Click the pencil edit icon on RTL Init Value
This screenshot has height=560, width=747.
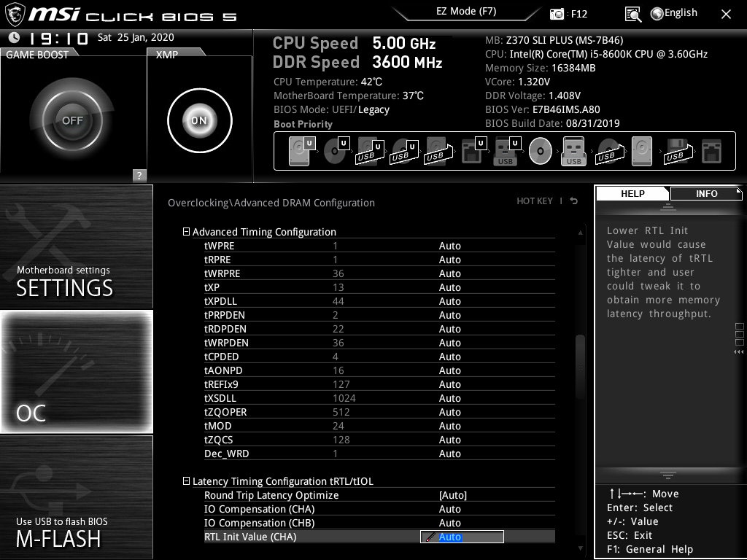[x=430, y=537]
